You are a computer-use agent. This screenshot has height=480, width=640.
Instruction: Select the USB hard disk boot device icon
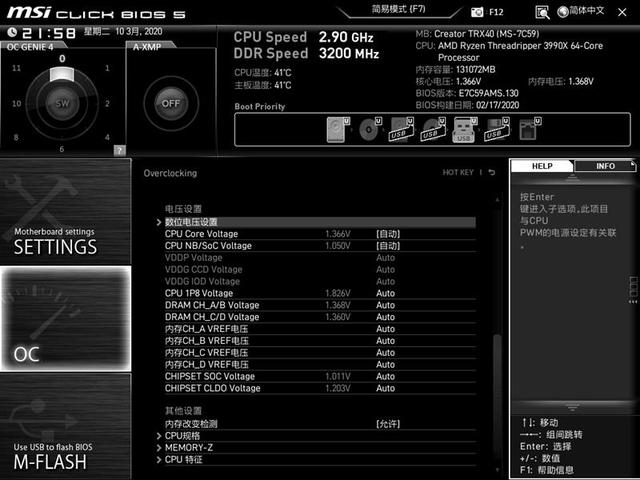(401, 129)
